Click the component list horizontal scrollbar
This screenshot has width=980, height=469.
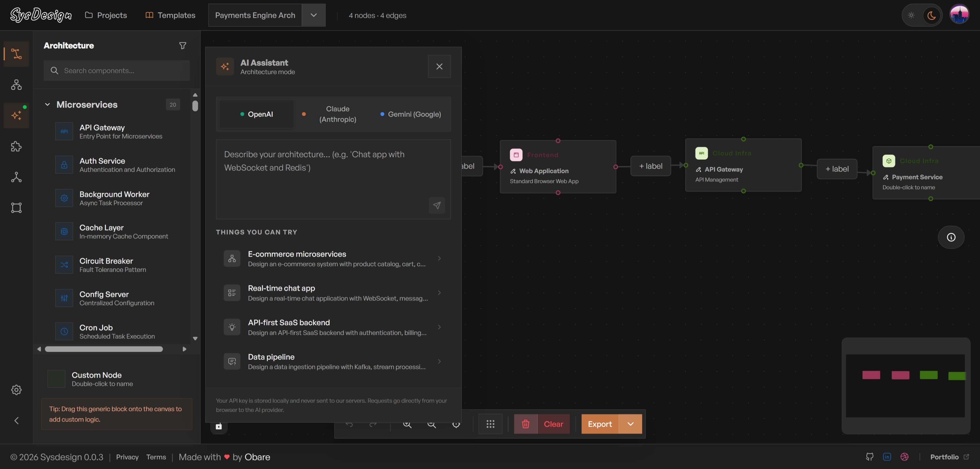click(103, 349)
